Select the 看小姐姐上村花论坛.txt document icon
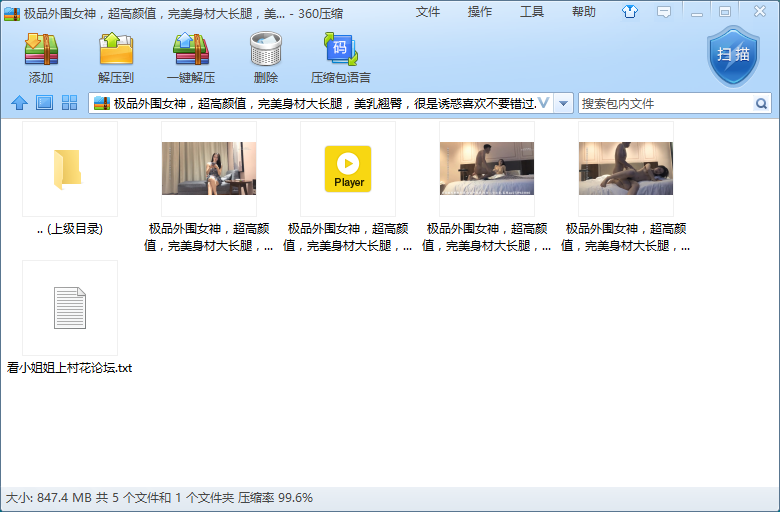 [x=70, y=308]
